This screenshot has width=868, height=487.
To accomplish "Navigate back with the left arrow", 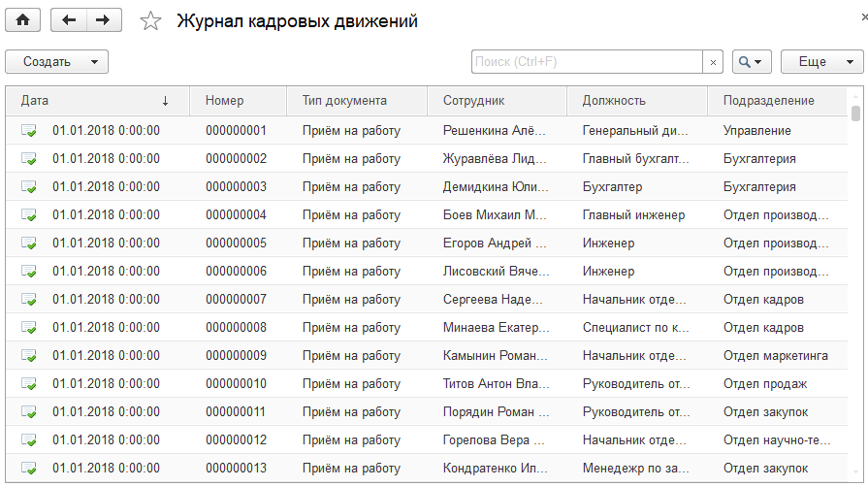I will click(x=69, y=20).
